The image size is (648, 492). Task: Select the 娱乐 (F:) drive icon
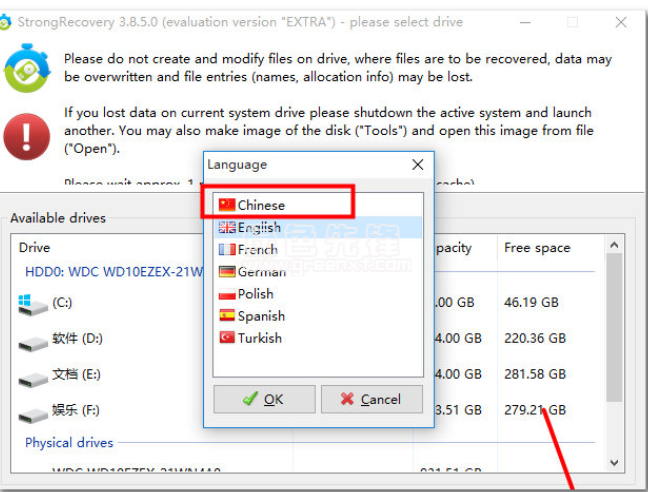tap(33, 415)
